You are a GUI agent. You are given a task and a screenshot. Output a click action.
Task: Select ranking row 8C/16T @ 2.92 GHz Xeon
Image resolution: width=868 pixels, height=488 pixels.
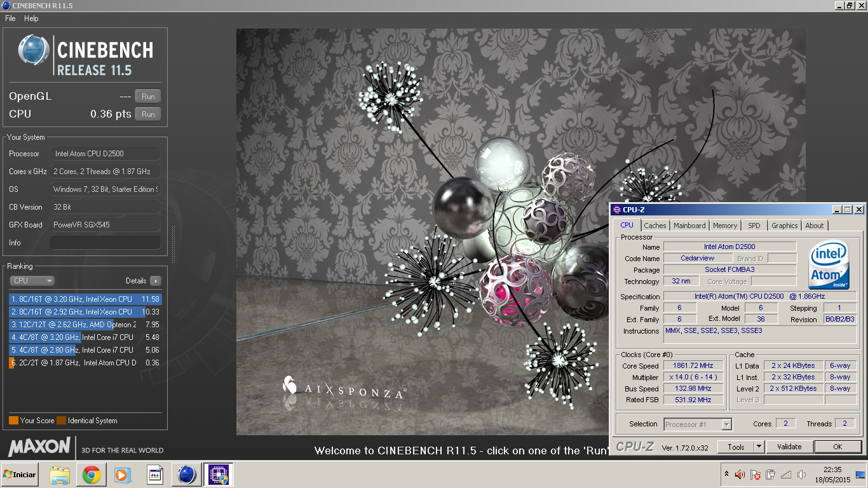coord(85,312)
